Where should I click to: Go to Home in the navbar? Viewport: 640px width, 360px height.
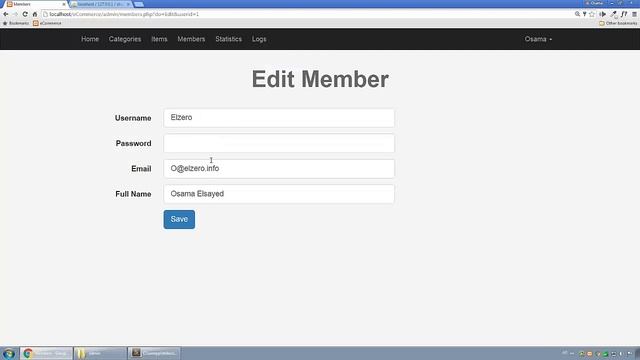coord(90,39)
